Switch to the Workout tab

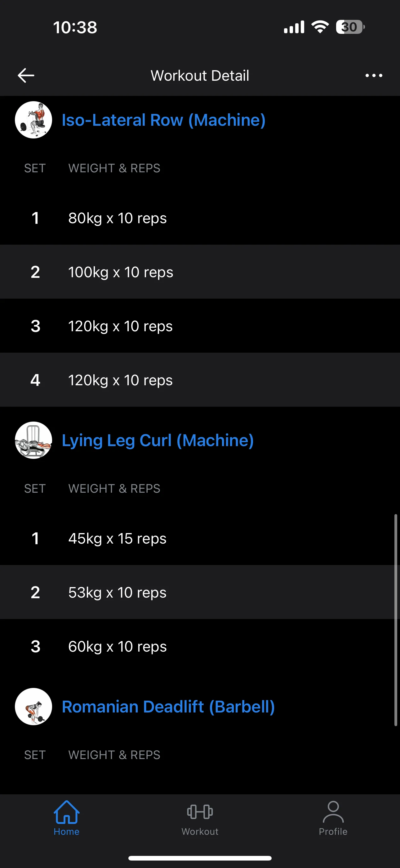tap(200, 817)
